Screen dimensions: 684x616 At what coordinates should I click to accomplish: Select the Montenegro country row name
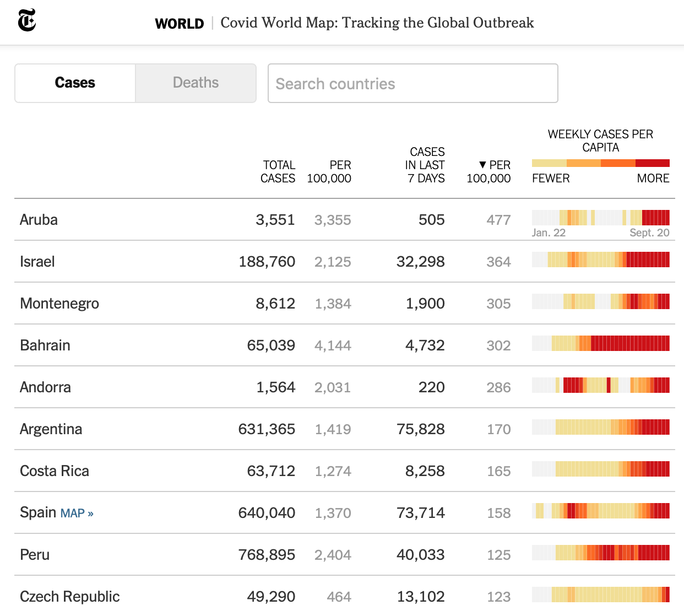59,304
